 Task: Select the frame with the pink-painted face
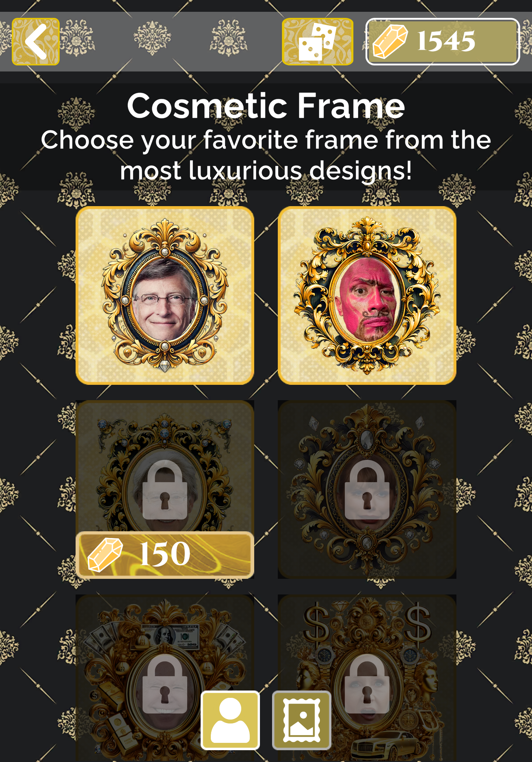click(x=367, y=295)
